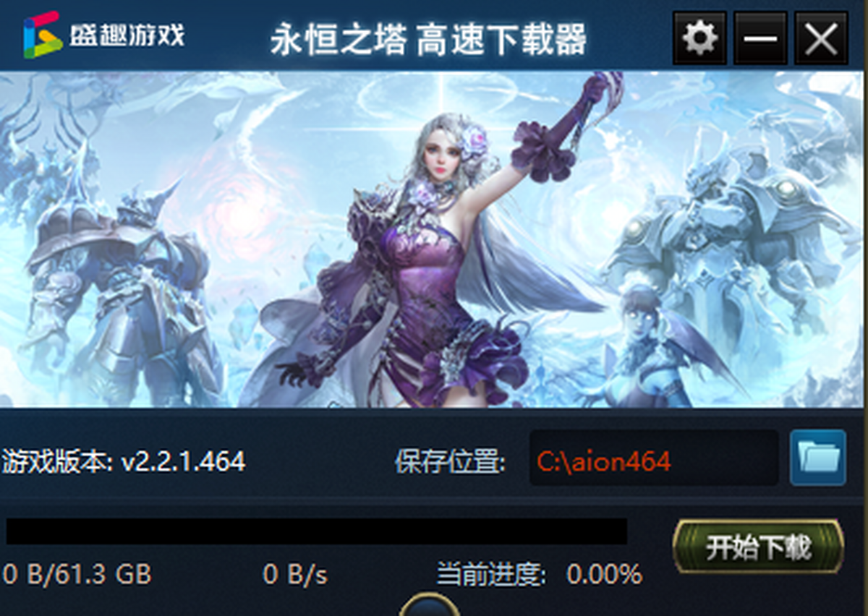
Task: Click the 保存位置 label
Action: (450, 461)
